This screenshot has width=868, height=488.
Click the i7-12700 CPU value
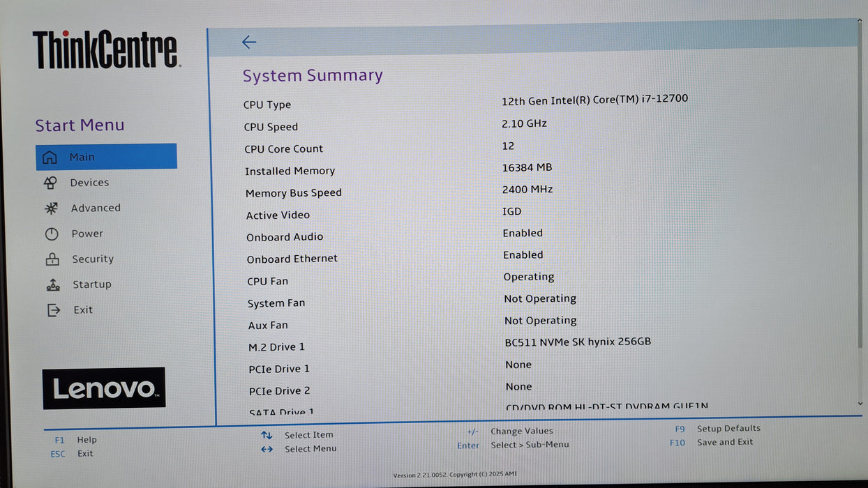click(x=595, y=100)
